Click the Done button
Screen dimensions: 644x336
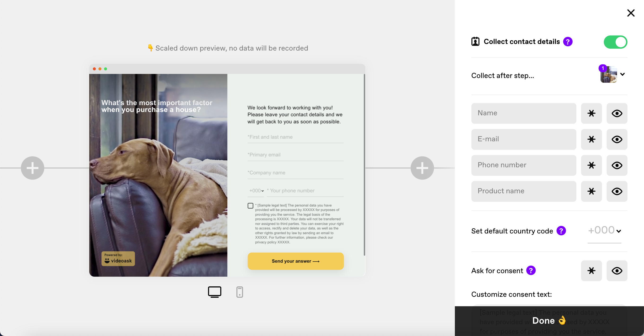(549, 321)
